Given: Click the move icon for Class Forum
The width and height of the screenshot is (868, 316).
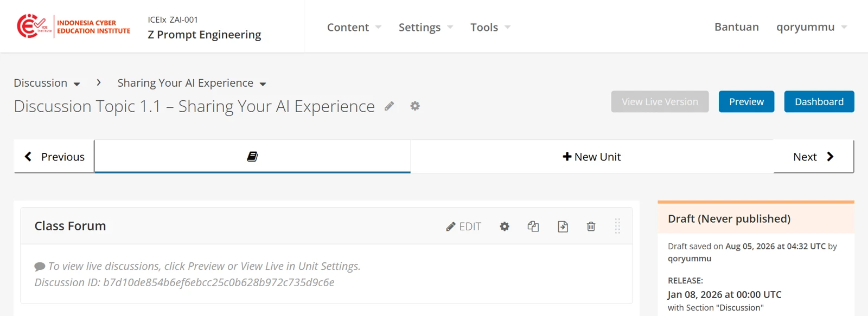Looking at the screenshot, I should [x=563, y=227].
